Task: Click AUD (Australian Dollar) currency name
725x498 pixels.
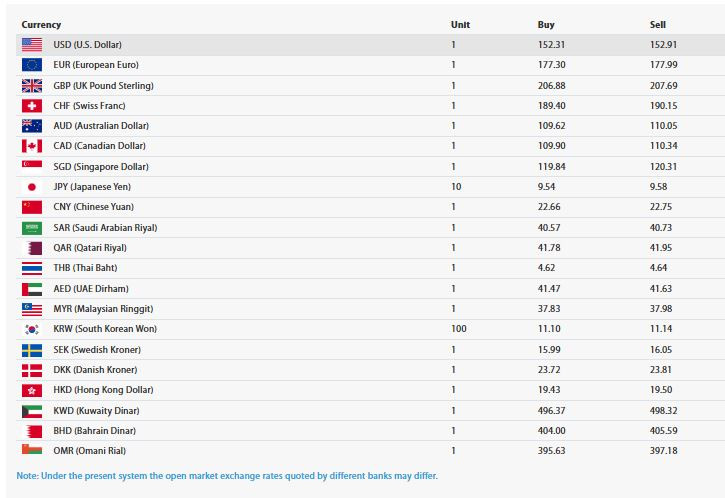Action: [101, 126]
